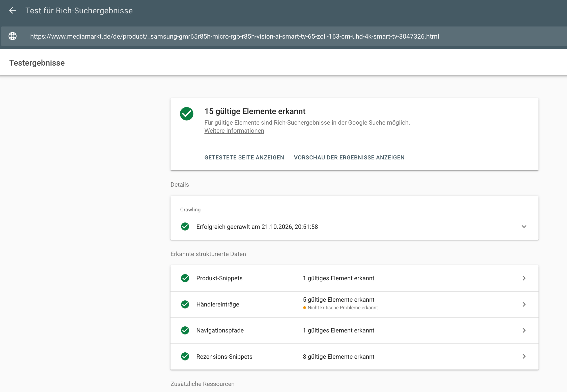The width and height of the screenshot is (567, 392).
Task: Click Vorschau der Ergebnisse anzeigen button
Action: point(349,157)
